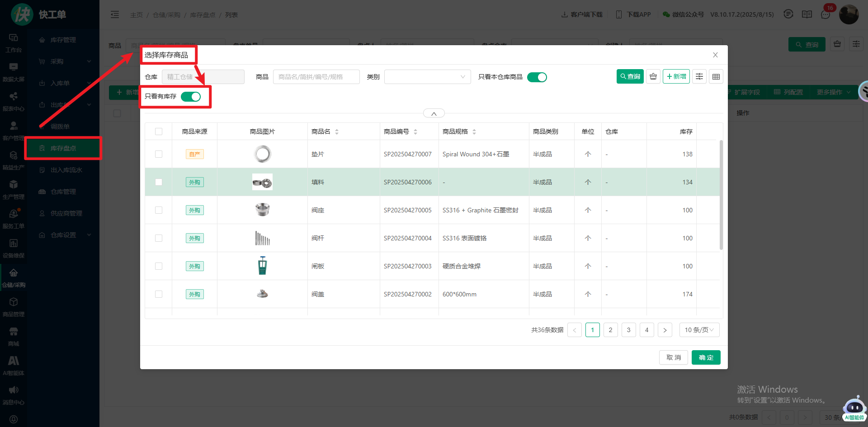This screenshot has width=868, height=427.
Task: Collapse the filter panel with the up chevron
Action: click(434, 113)
